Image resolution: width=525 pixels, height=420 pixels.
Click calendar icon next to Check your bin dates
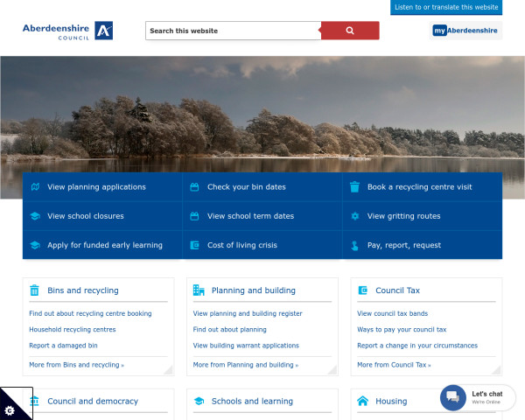[x=194, y=187]
